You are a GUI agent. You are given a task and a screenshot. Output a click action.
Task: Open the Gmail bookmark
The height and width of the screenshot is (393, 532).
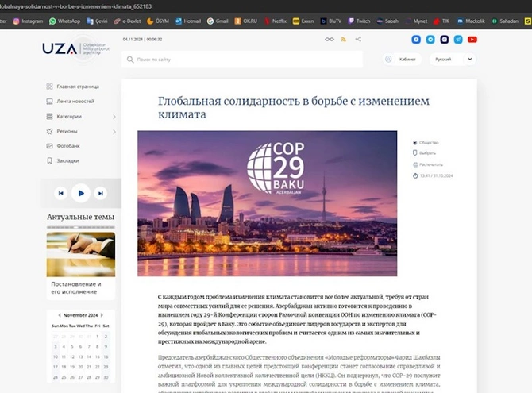pos(218,21)
